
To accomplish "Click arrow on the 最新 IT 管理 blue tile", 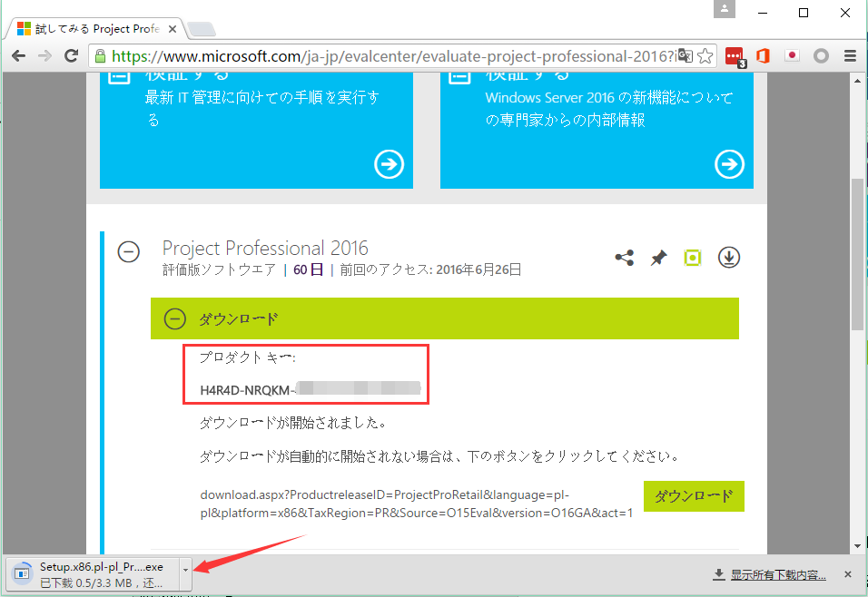I will click(x=390, y=164).
